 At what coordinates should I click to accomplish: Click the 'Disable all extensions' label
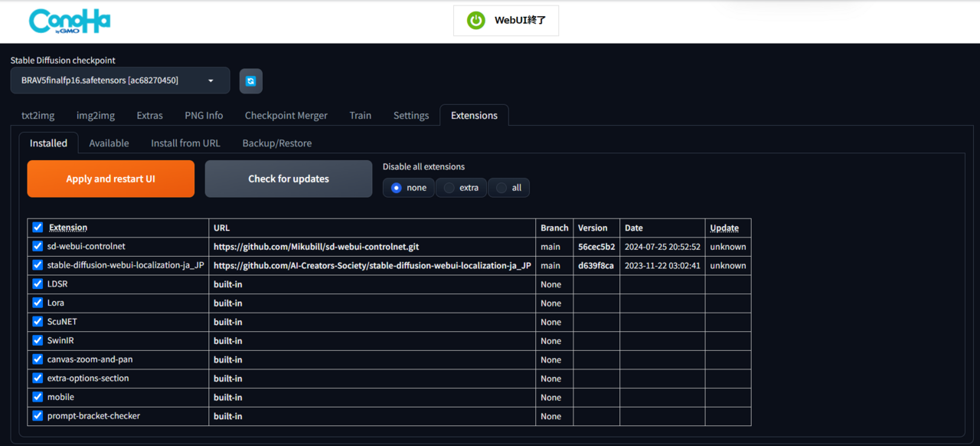tap(423, 166)
